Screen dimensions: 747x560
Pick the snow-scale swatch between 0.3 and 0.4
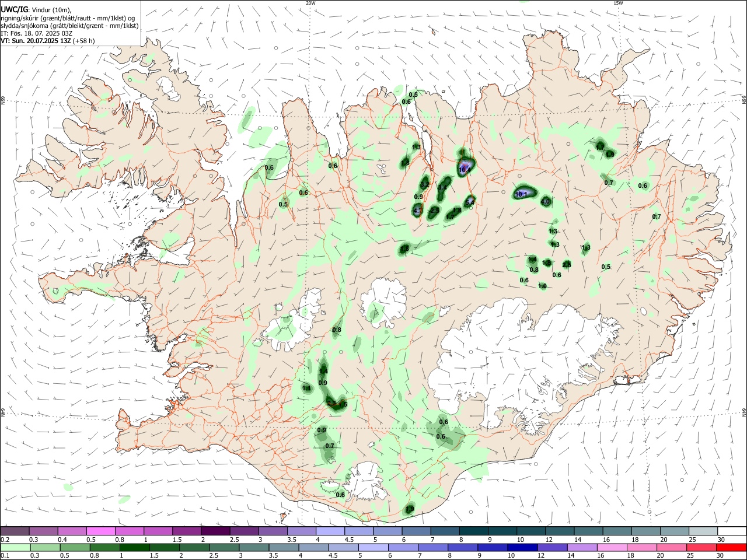(x=44, y=531)
